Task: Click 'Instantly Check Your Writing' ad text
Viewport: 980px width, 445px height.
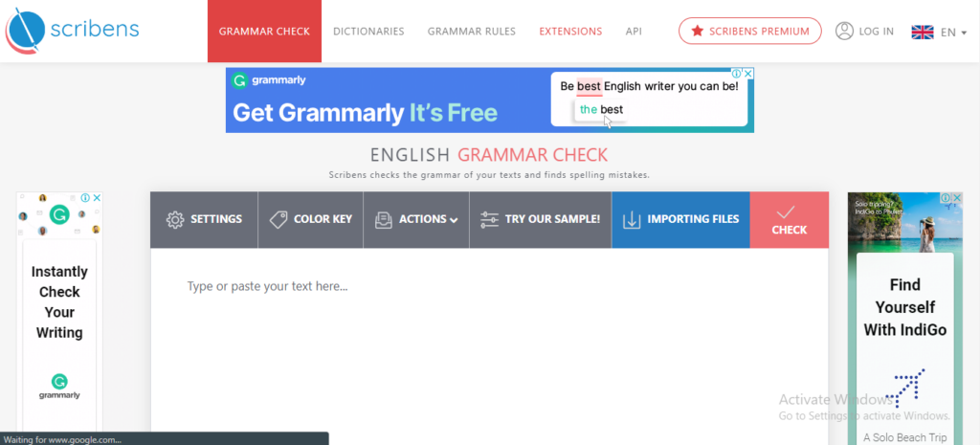Action: pos(59,301)
